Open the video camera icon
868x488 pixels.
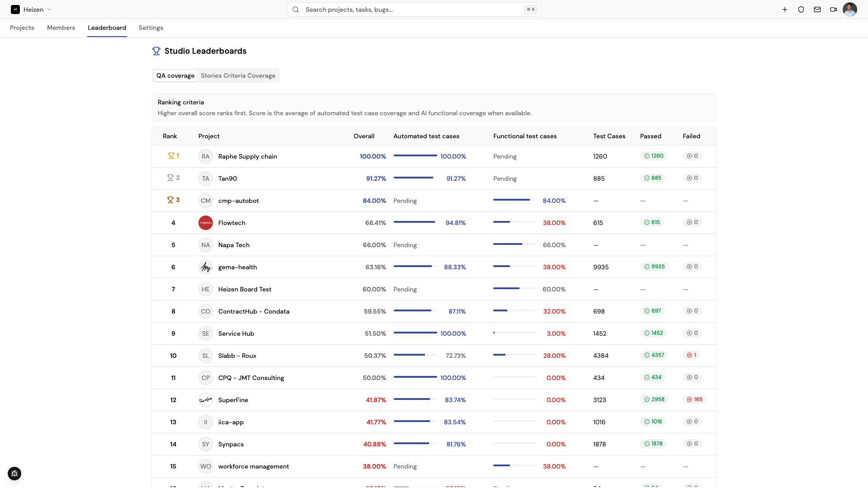[x=834, y=9]
